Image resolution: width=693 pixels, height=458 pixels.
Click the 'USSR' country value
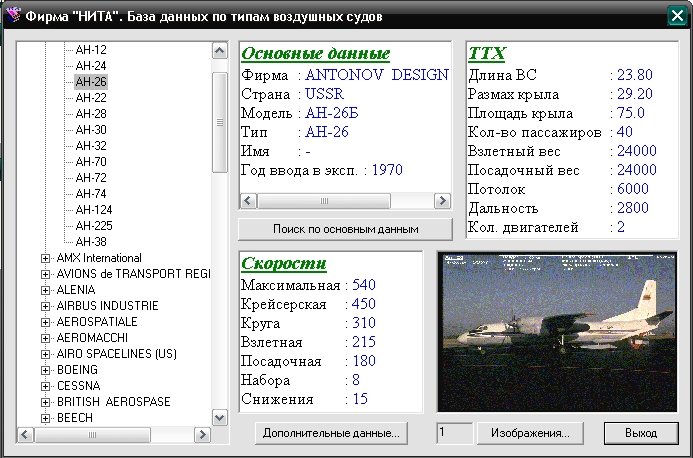324,94
